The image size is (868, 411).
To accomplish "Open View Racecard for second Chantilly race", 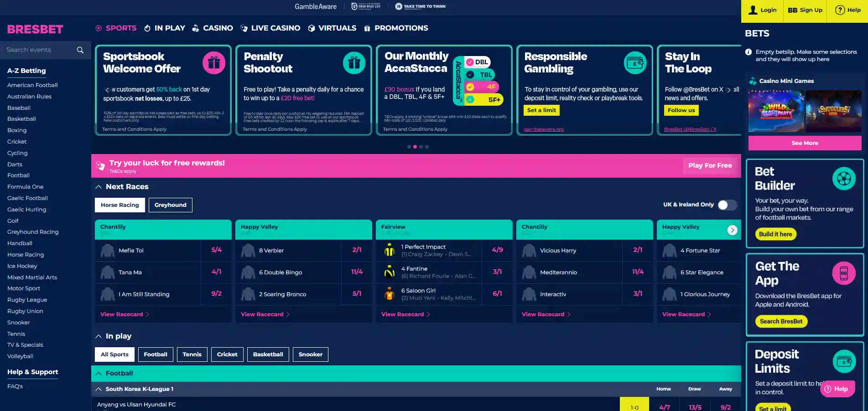I will click(546, 314).
